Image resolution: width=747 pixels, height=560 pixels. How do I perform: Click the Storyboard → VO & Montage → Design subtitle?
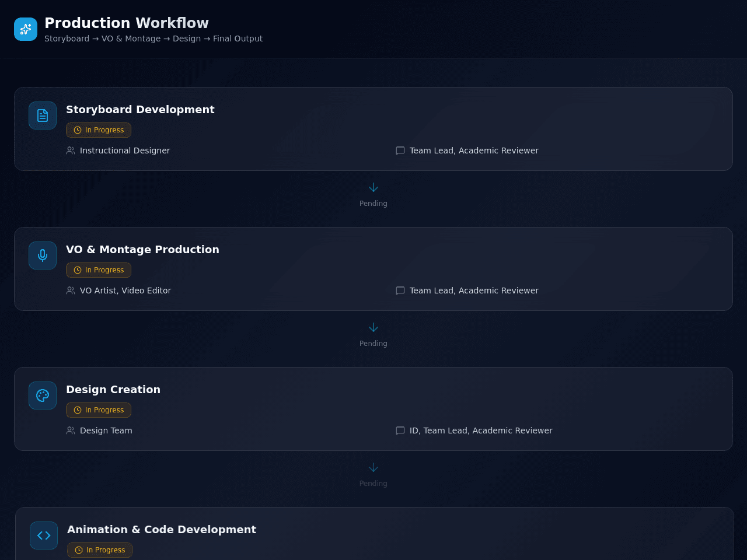(153, 38)
